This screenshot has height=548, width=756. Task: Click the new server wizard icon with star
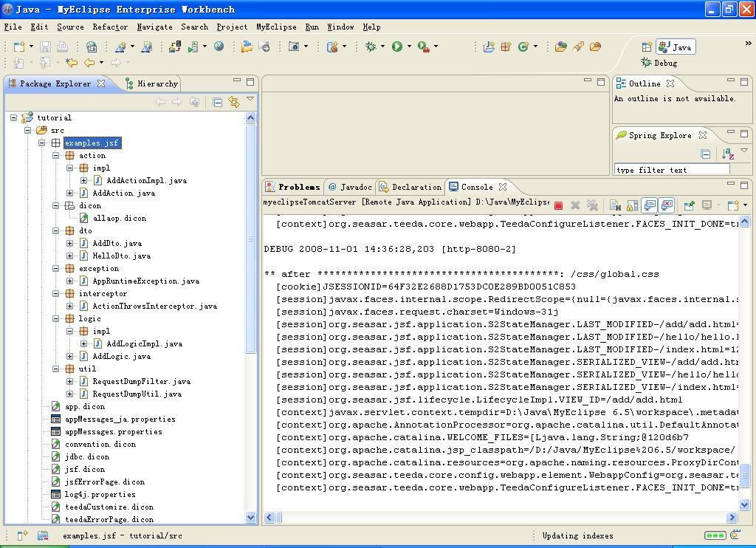(x=332, y=47)
